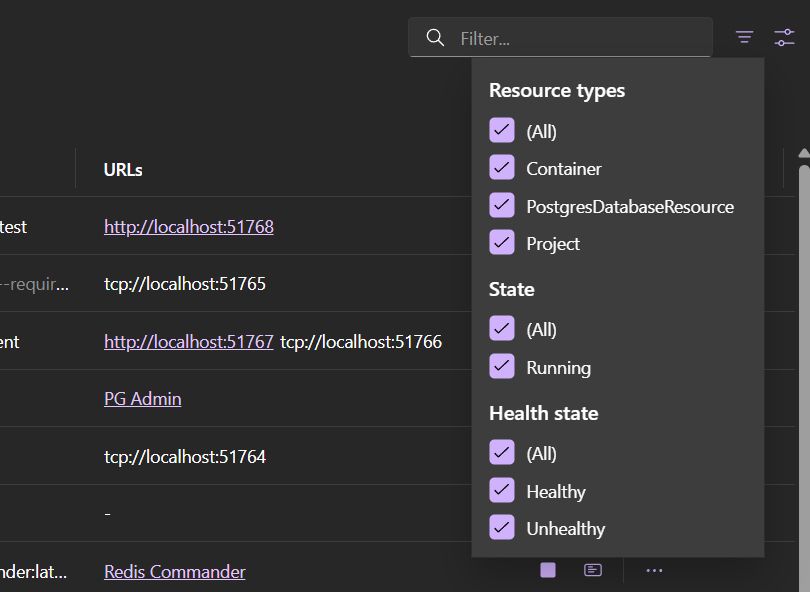The height and width of the screenshot is (592, 810).
Task: Uncheck the State (All) checkbox
Action: (x=502, y=329)
